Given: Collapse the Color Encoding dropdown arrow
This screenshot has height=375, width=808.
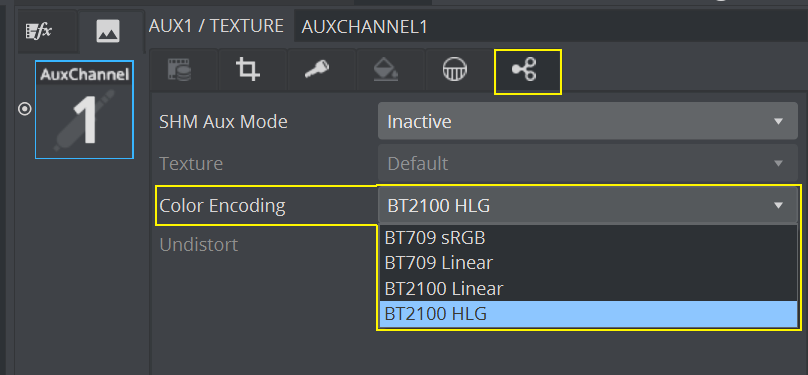Looking at the screenshot, I should pos(778,206).
